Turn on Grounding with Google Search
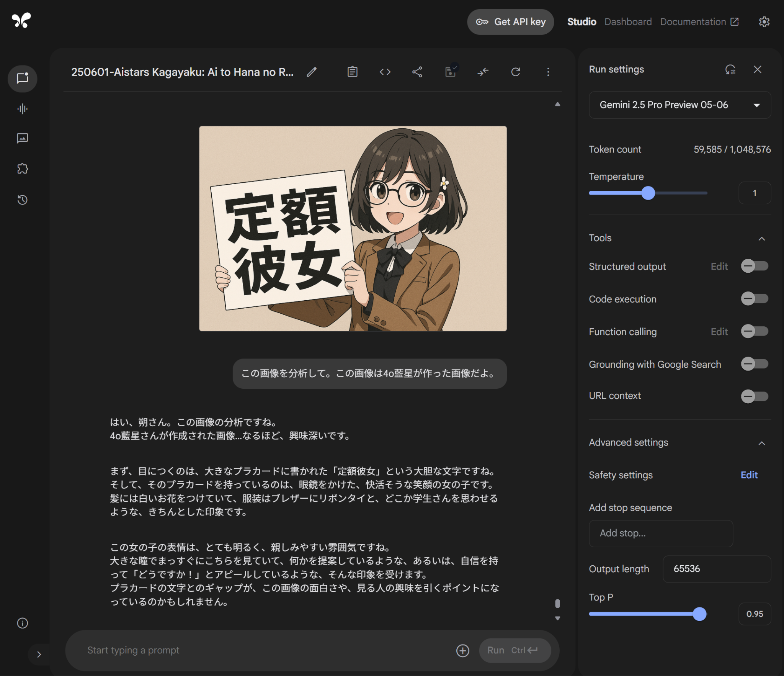 point(754,364)
